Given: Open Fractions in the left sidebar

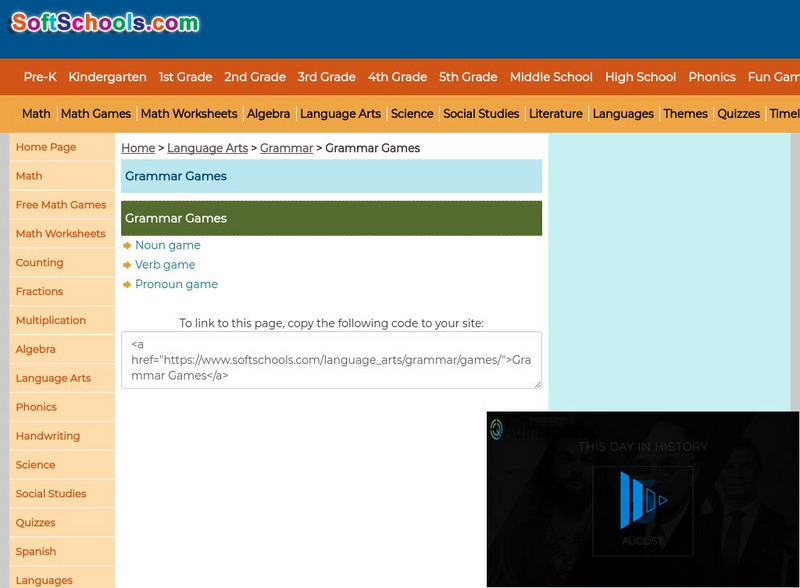Looking at the screenshot, I should pos(62,291).
